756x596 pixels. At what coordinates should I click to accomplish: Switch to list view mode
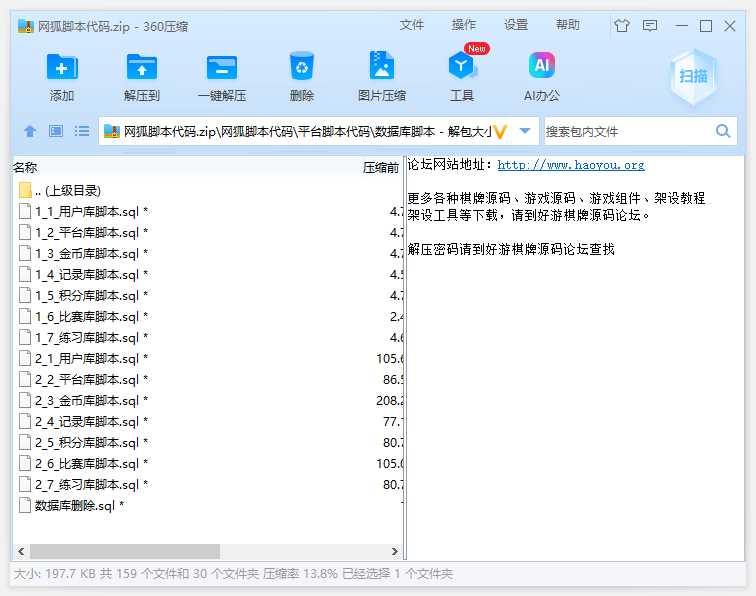82,131
